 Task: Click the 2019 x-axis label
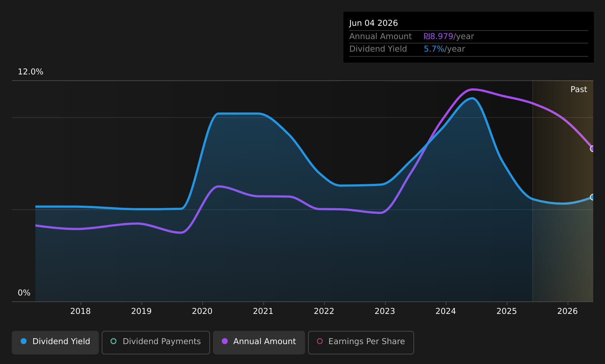click(141, 311)
